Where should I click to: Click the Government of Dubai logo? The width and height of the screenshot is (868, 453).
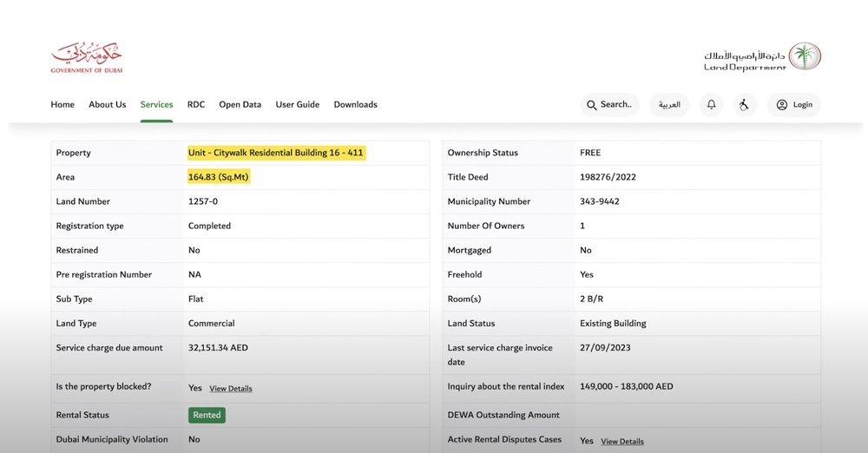86,57
